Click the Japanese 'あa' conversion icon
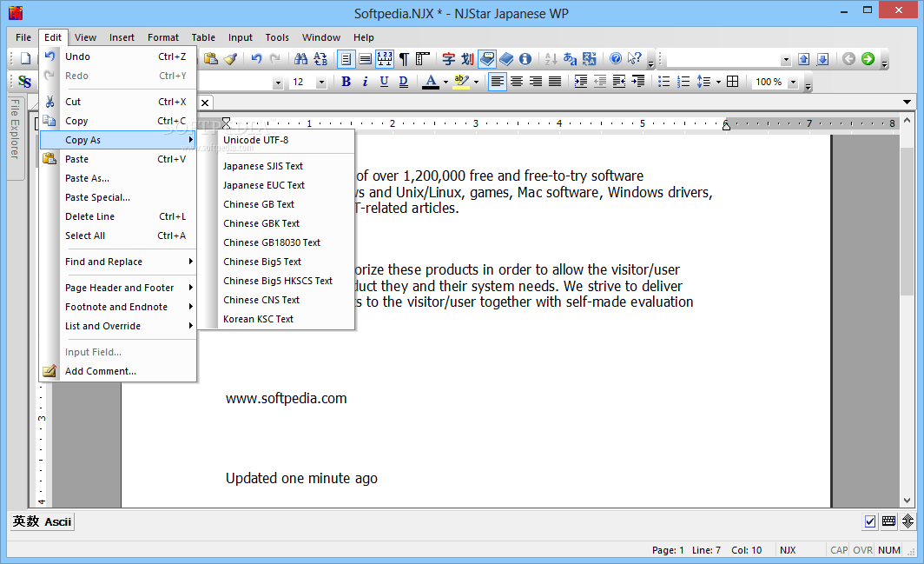The height and width of the screenshot is (564, 924). [570, 58]
